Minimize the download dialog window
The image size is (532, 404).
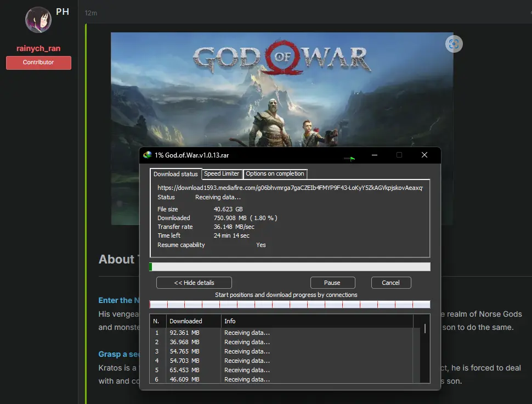pyautogui.click(x=375, y=155)
